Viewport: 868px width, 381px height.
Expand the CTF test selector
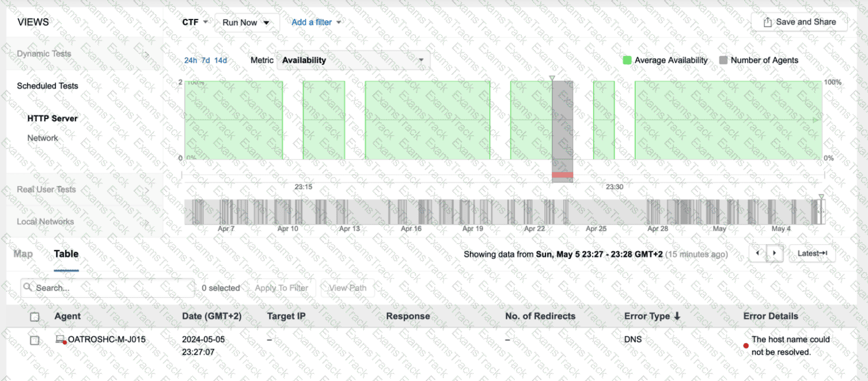pos(195,22)
